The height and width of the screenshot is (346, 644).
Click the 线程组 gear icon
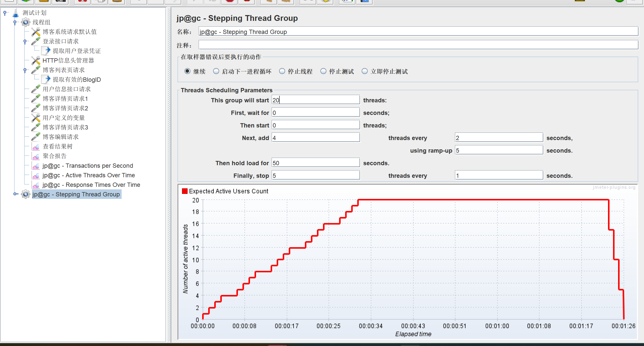25,22
